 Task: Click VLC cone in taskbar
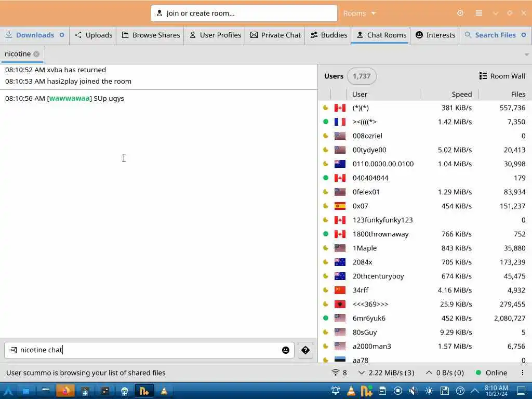(164, 391)
